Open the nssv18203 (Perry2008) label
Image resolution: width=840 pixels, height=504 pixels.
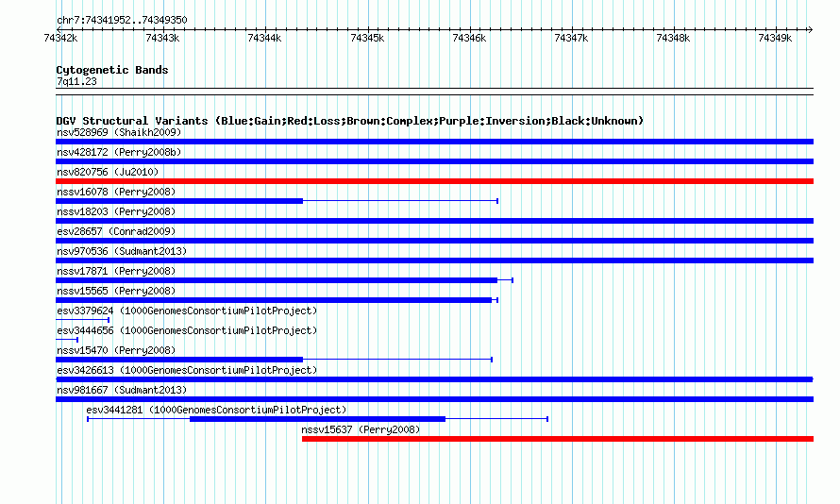(x=116, y=211)
